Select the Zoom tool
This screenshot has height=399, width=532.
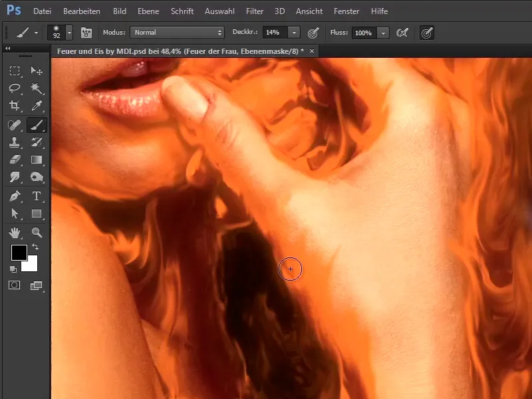(x=37, y=233)
